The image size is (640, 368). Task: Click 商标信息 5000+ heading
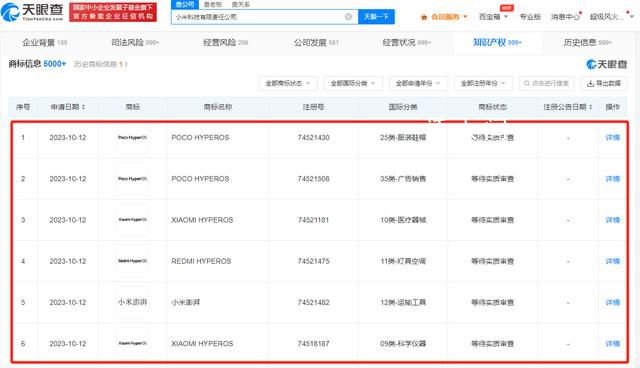tap(37, 64)
